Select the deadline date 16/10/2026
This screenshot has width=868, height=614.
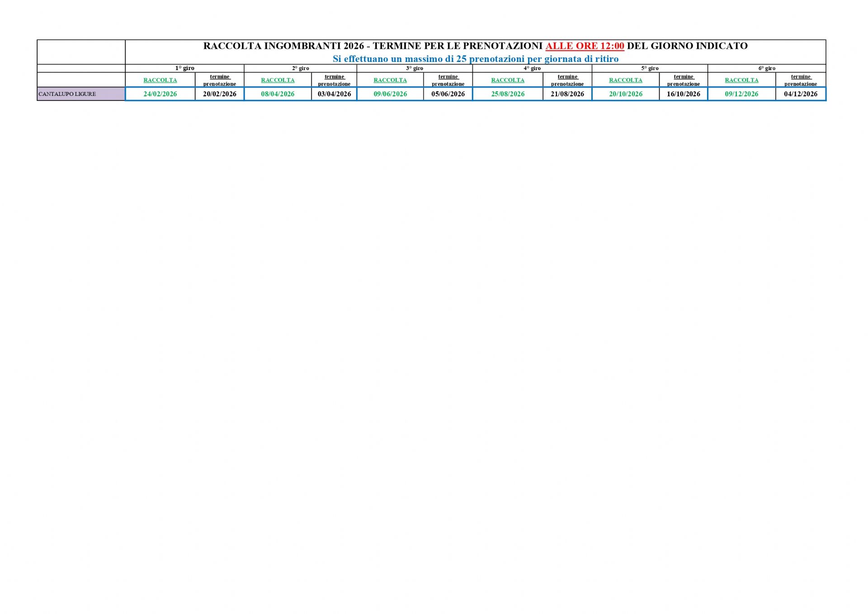pyautogui.click(x=684, y=94)
